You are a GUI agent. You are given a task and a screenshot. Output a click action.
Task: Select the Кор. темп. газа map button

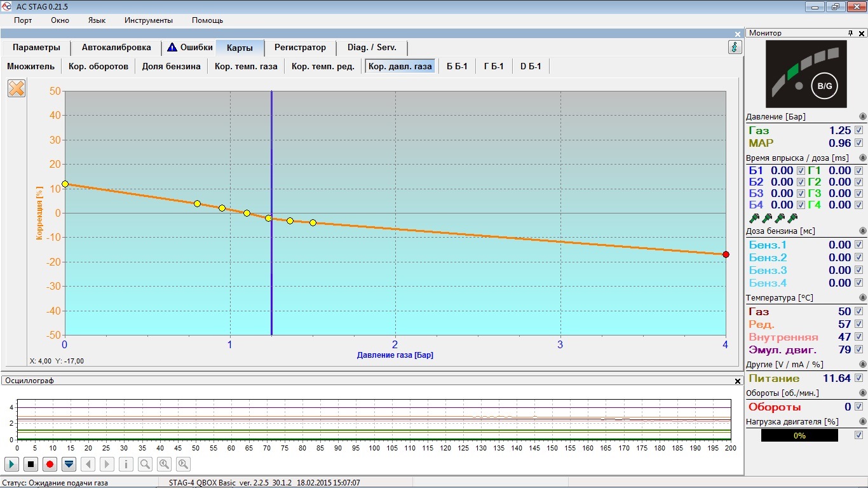pyautogui.click(x=245, y=66)
